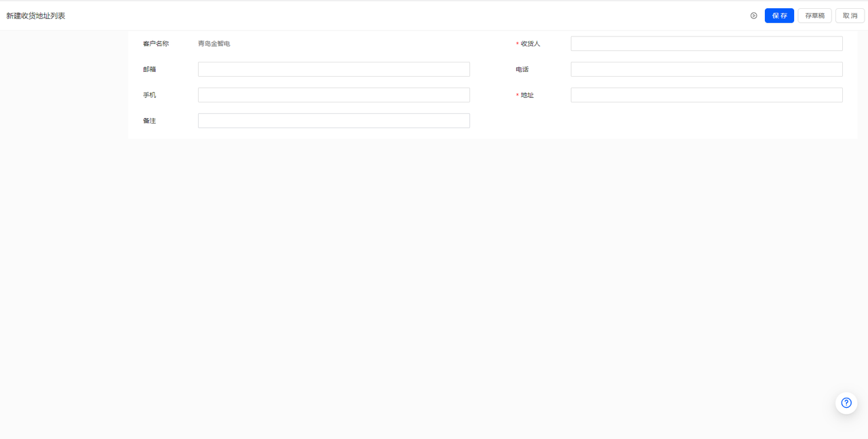Click the 客户名称 label

156,43
